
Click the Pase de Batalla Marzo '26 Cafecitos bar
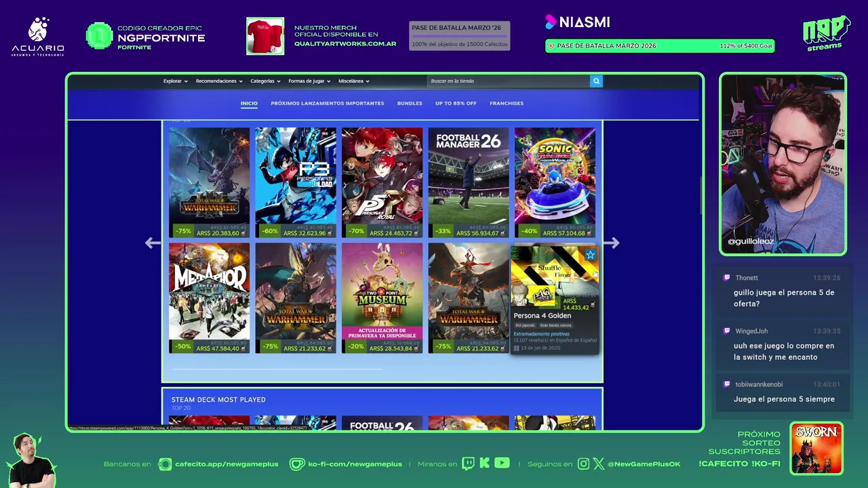coord(459,36)
